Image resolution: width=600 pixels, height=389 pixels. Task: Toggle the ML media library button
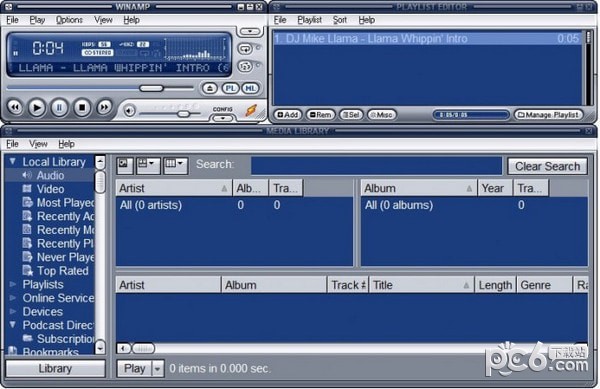click(x=250, y=89)
